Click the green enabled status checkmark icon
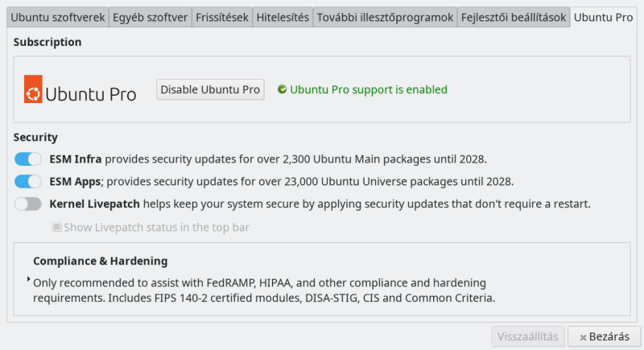 pyautogui.click(x=282, y=89)
